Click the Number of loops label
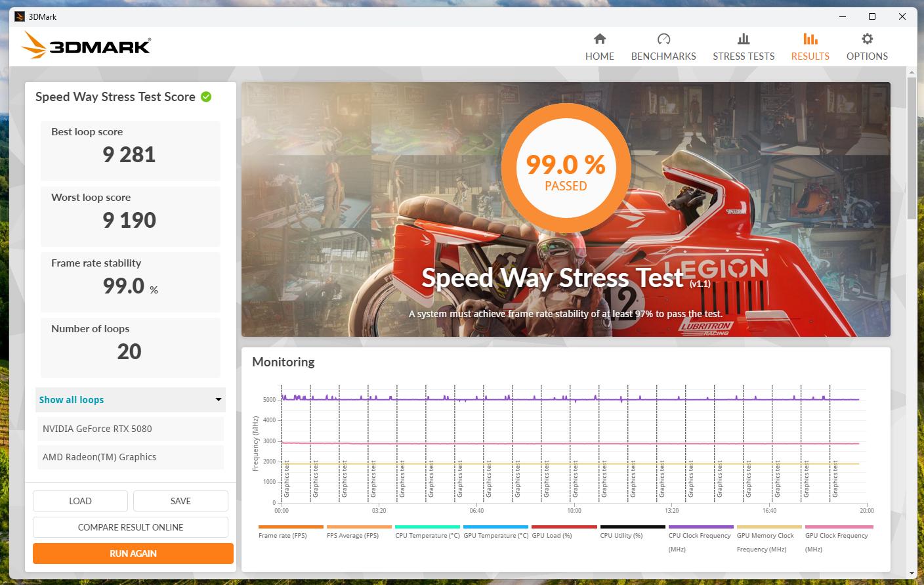This screenshot has width=924, height=585. pos(91,328)
